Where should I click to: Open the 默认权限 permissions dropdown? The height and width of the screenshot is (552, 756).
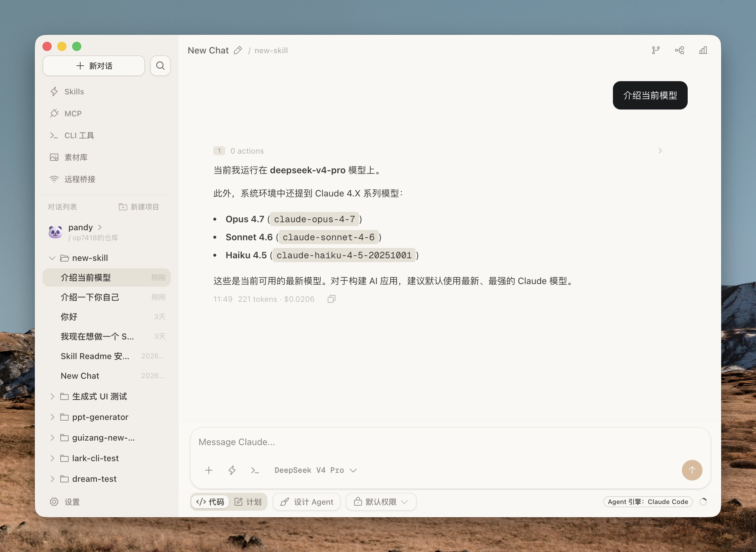click(x=381, y=501)
